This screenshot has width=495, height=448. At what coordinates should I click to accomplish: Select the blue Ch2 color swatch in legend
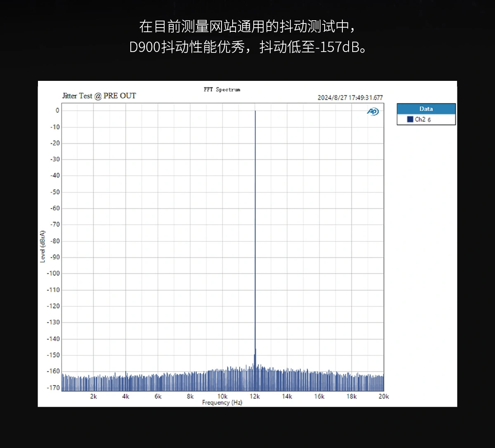[410, 119]
